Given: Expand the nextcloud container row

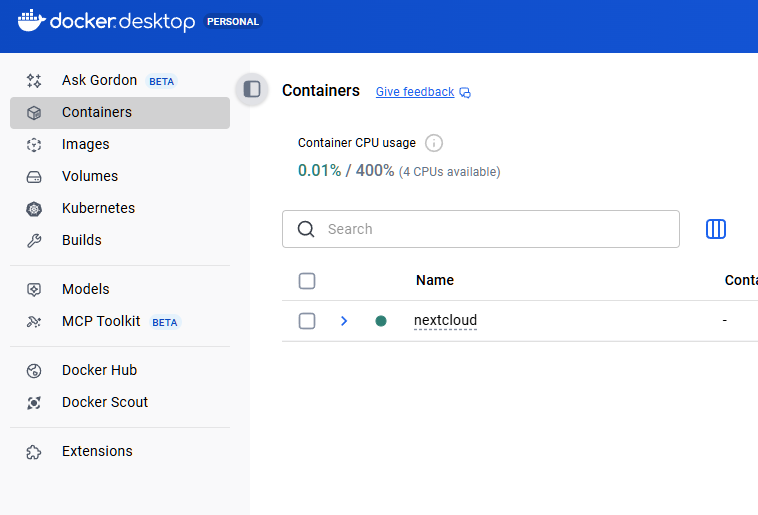Looking at the screenshot, I should click(344, 321).
